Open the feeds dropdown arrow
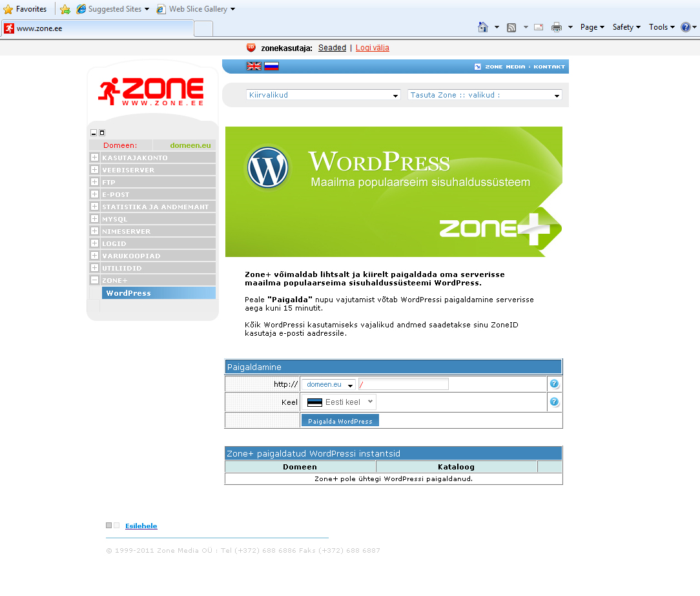Screen dimensions: 700x596 [526, 27]
